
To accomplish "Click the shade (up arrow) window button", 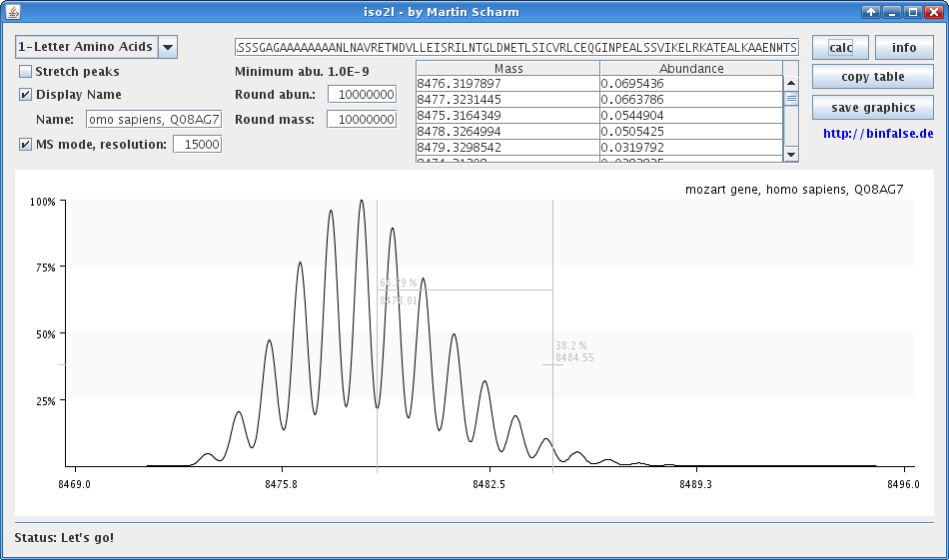I will [x=871, y=12].
